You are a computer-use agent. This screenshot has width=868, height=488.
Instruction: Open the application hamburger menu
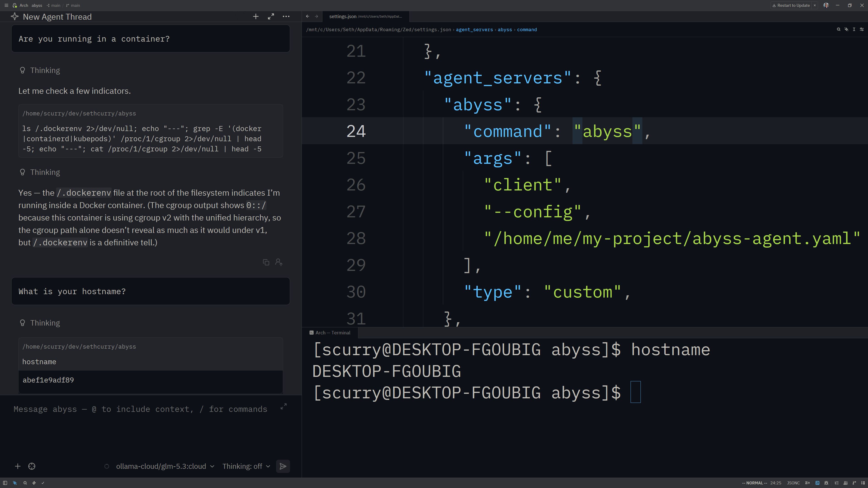pos(6,5)
